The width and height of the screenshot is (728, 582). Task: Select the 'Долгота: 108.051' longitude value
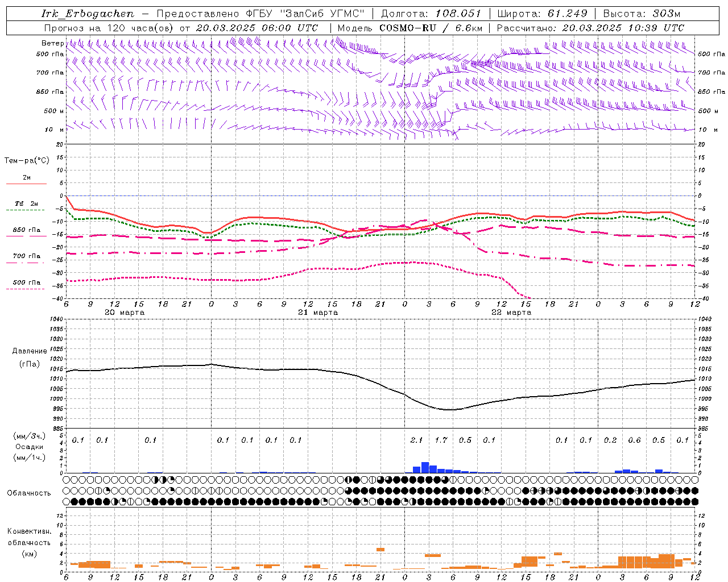[431, 14]
